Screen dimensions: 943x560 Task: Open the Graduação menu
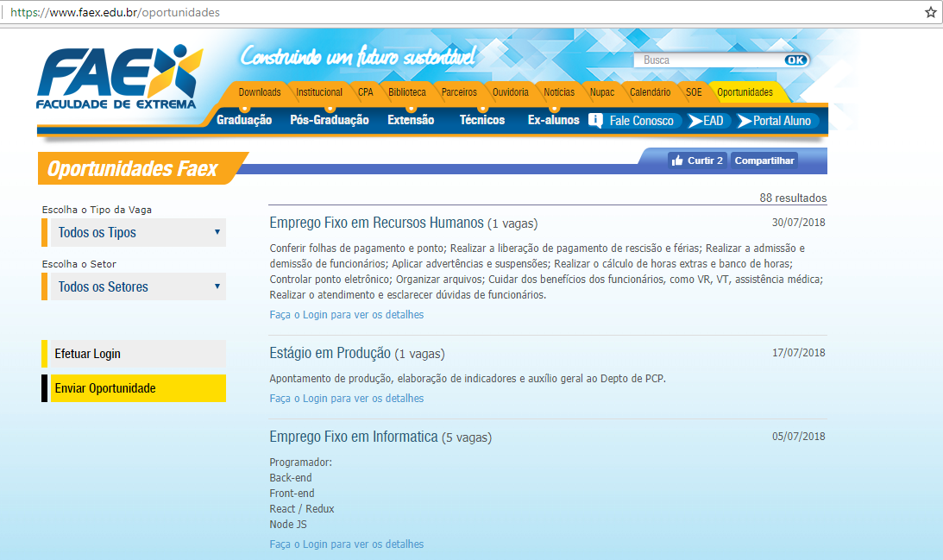(x=244, y=120)
